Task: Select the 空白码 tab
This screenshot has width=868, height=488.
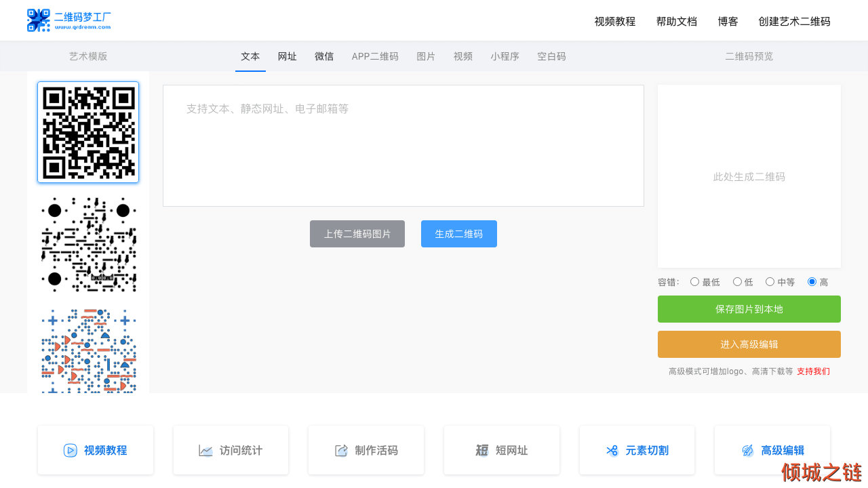Action: pyautogui.click(x=551, y=56)
